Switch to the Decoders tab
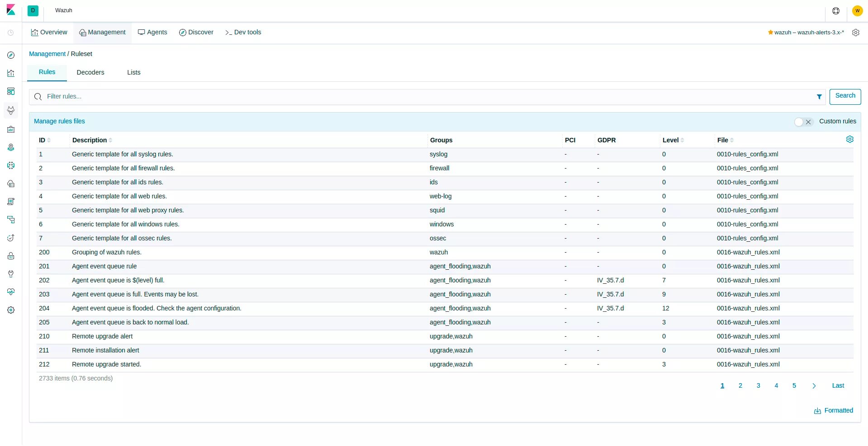 (x=90, y=73)
